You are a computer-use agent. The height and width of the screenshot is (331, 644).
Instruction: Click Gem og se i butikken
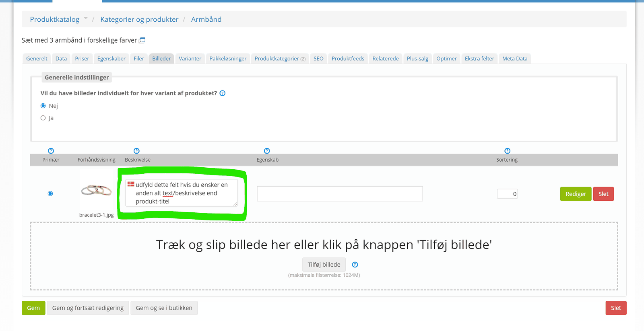click(164, 308)
